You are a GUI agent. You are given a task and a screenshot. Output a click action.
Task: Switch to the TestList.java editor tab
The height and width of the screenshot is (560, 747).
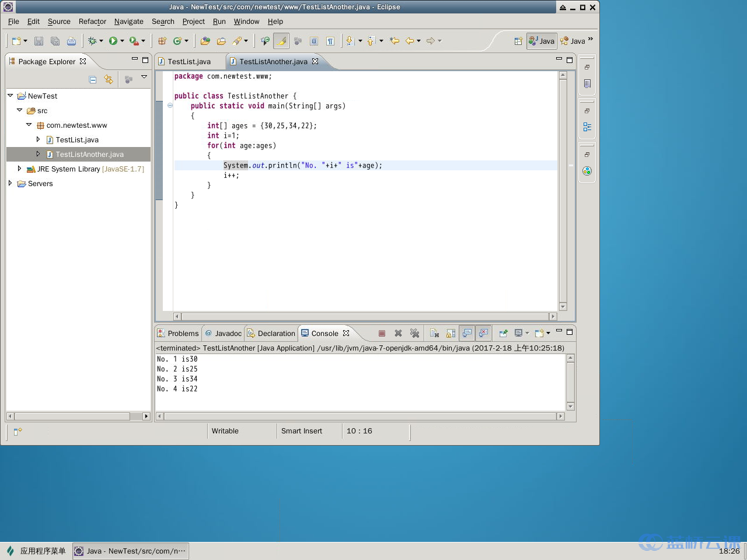(x=189, y=61)
